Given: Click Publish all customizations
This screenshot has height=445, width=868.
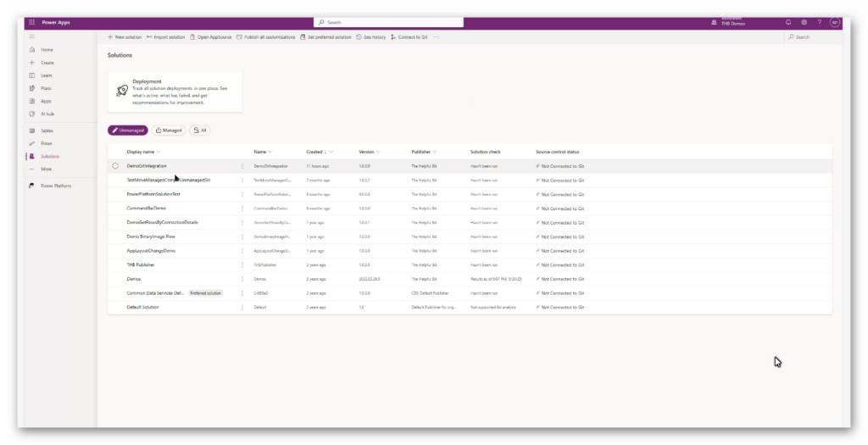Looking at the screenshot, I should [x=265, y=37].
